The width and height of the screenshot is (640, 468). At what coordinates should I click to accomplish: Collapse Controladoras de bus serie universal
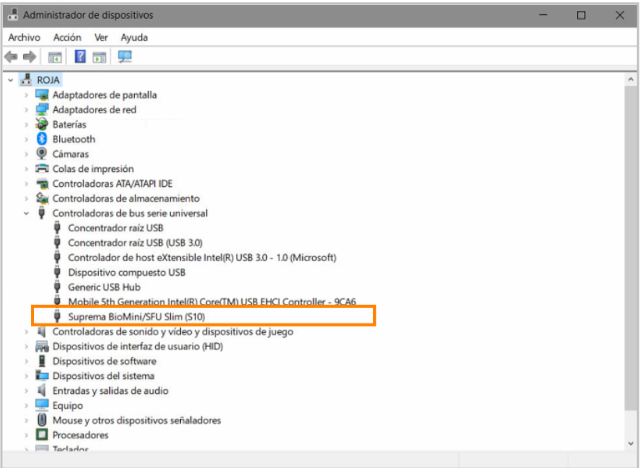26,213
